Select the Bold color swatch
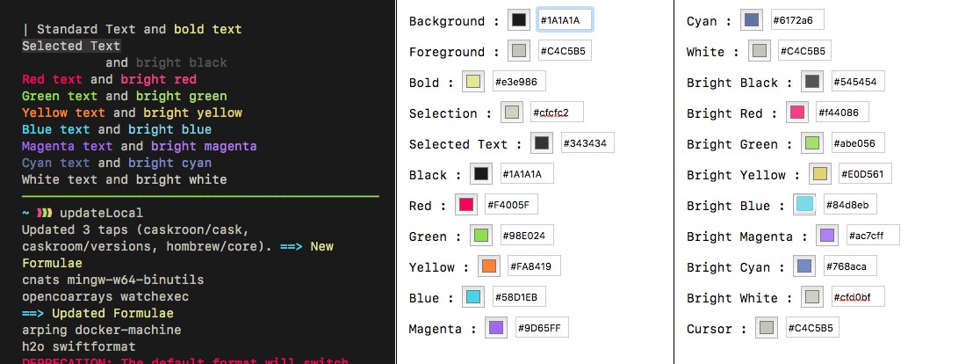Image resolution: width=980 pixels, height=364 pixels. (x=473, y=82)
